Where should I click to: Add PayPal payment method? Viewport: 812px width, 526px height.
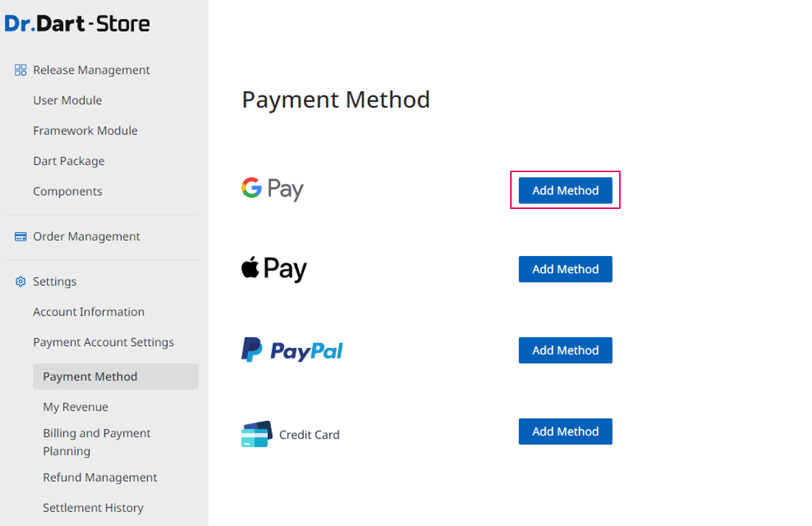coord(565,350)
